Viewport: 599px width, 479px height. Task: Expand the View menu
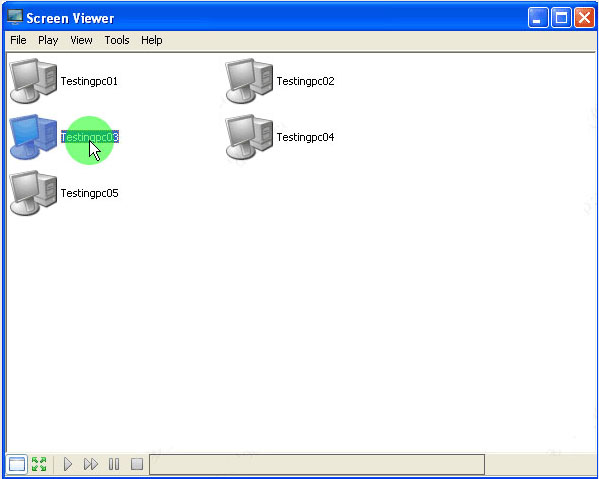81,40
